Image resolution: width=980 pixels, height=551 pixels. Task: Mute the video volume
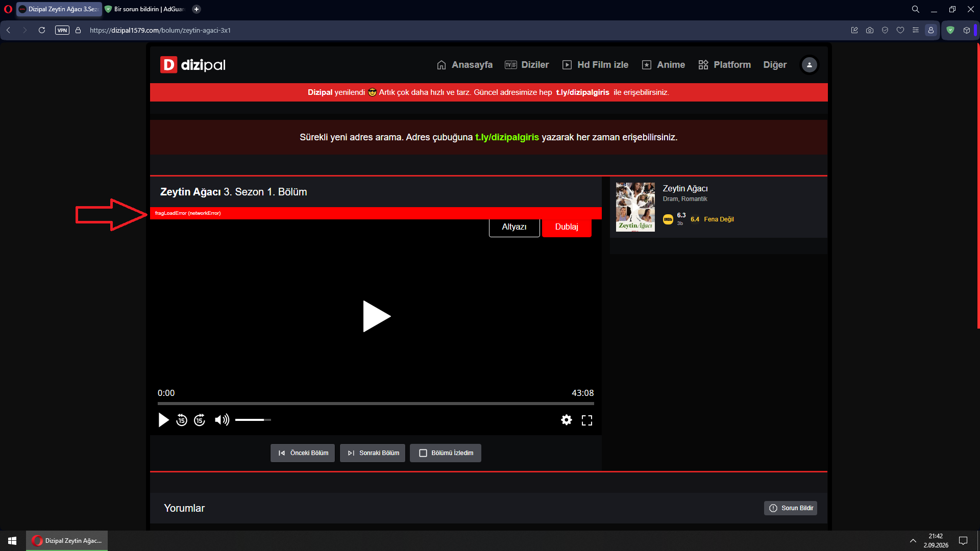pyautogui.click(x=222, y=420)
